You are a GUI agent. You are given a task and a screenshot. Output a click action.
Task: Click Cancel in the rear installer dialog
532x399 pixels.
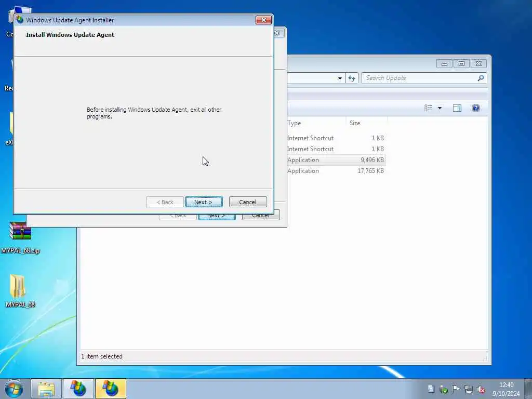[261, 217]
